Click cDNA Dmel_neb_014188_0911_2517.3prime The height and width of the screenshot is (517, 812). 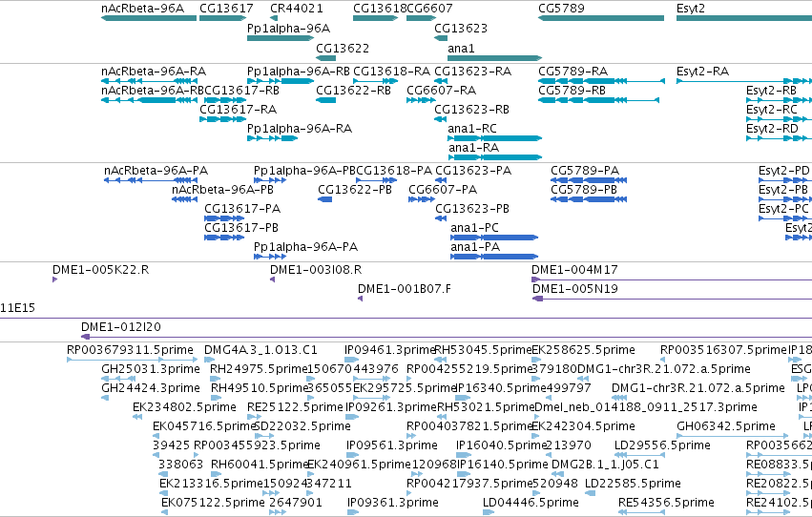point(538,417)
